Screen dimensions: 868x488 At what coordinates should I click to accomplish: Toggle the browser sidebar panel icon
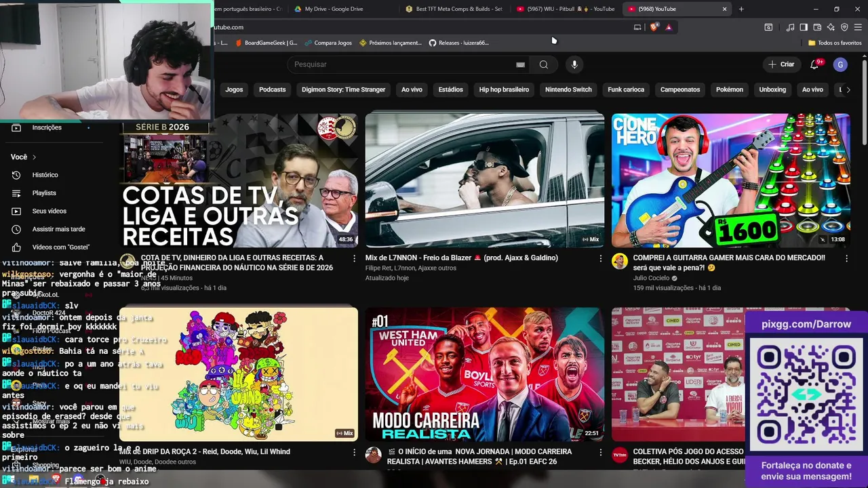pyautogui.click(x=804, y=27)
